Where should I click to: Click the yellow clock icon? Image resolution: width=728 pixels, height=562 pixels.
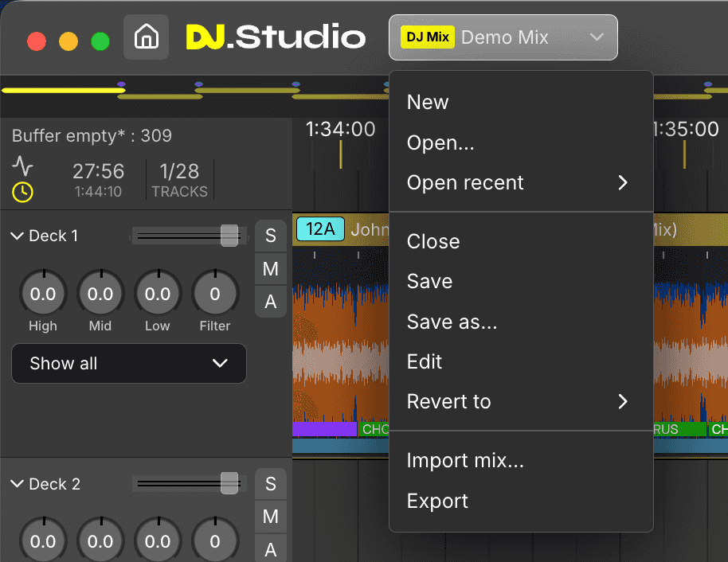23,191
